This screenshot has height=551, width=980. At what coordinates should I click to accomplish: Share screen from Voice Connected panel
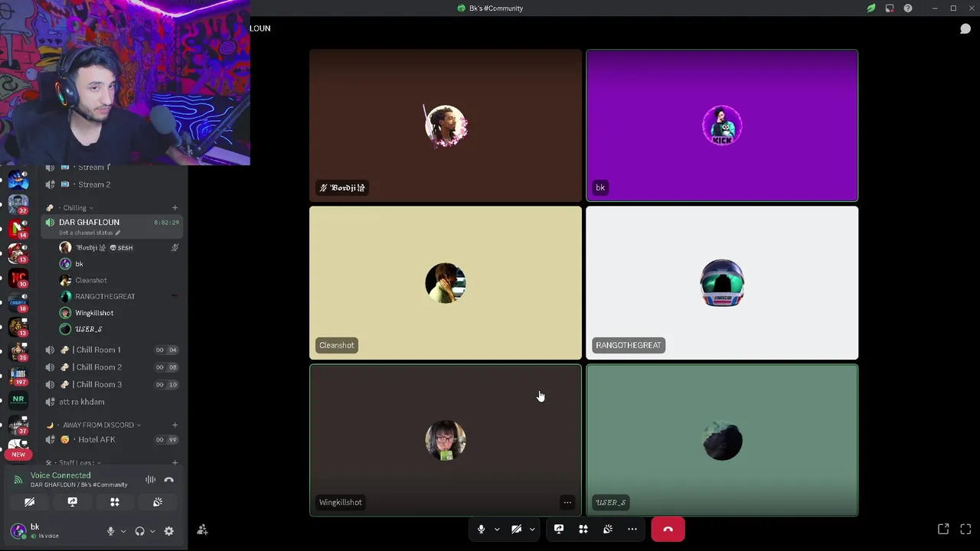coord(72,502)
